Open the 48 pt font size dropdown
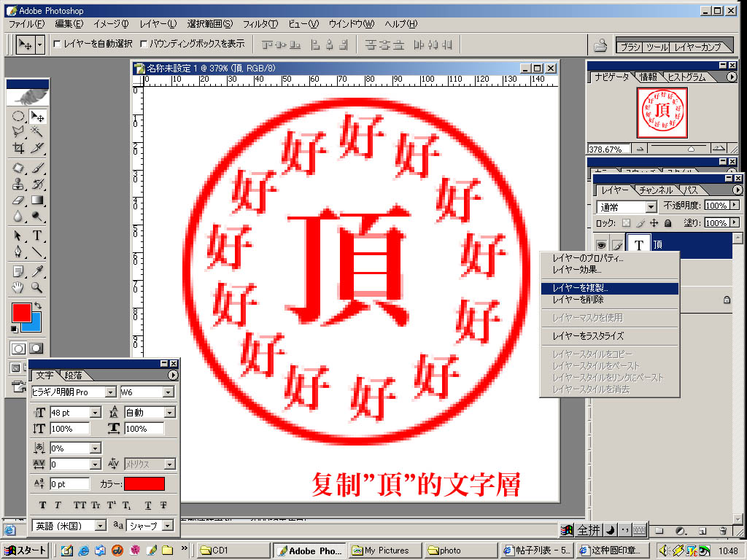 (96, 413)
